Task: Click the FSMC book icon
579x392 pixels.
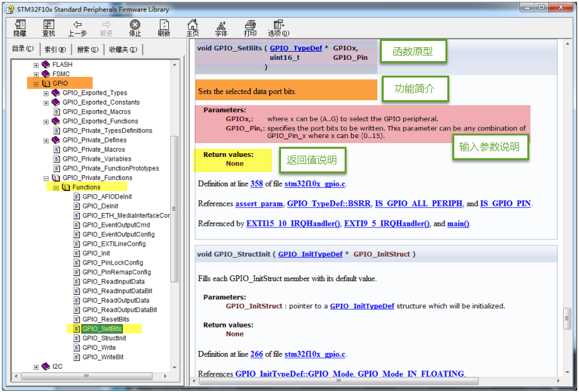Action: [46, 74]
